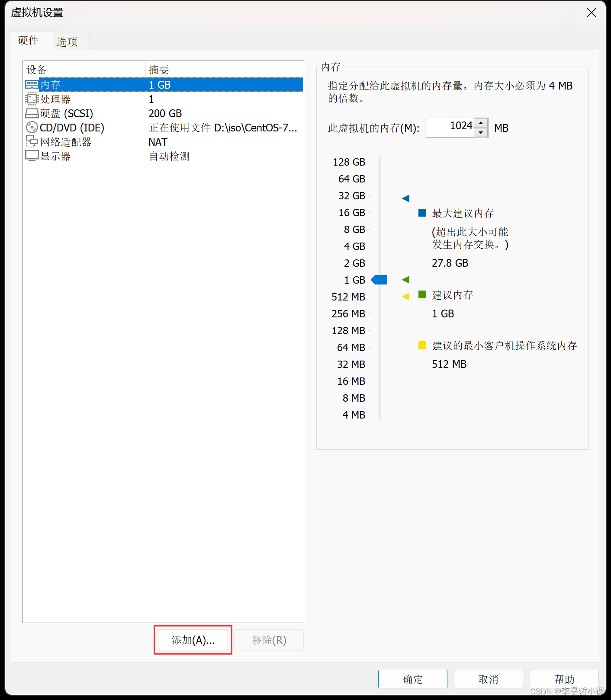Click the 8 MB scale label
Image resolution: width=611 pixels, height=700 pixels.
pyautogui.click(x=354, y=398)
